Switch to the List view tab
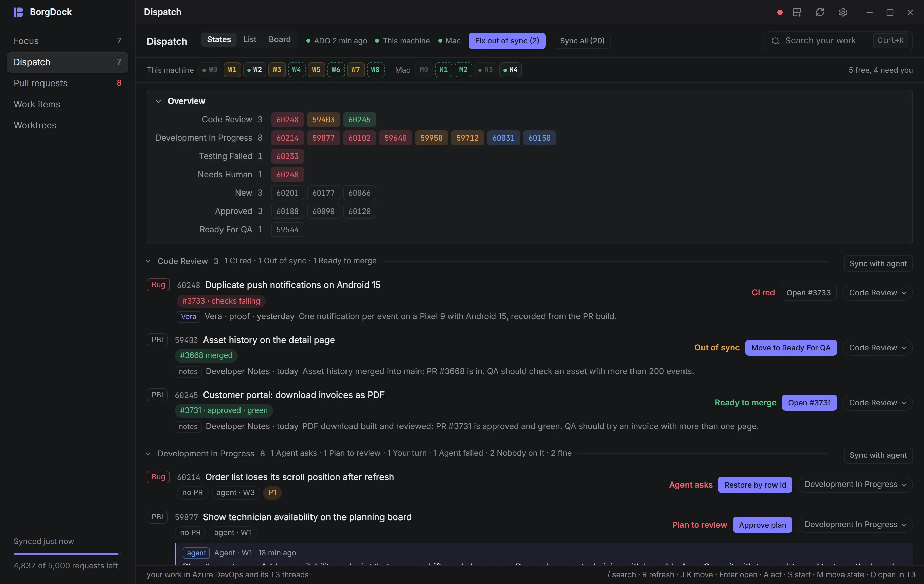Viewport: 924px width, 584px height. click(250, 39)
